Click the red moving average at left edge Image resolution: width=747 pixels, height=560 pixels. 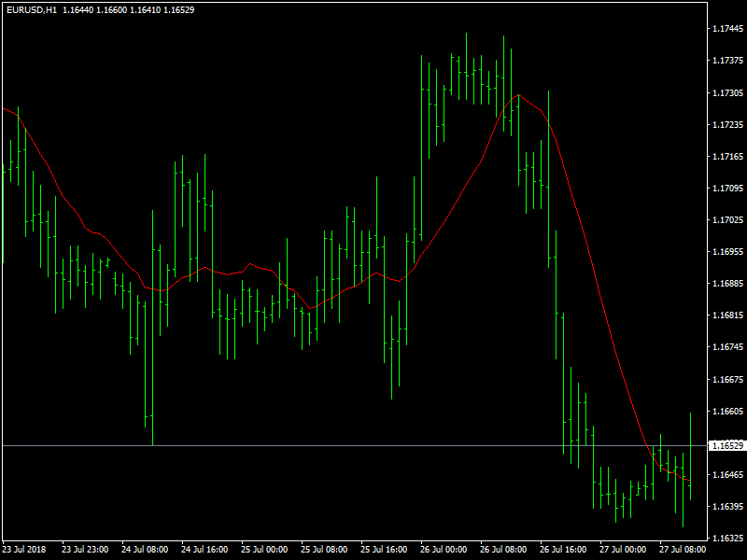[x=4, y=108]
